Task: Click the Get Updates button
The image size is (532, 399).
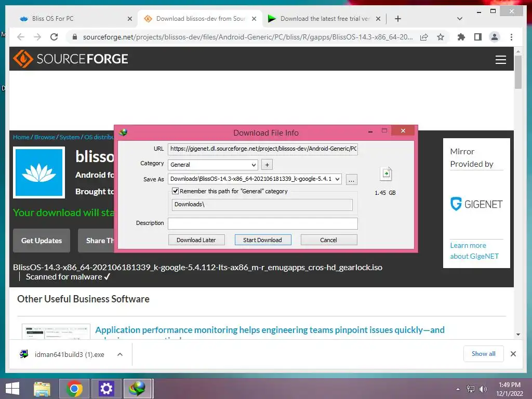Action: [42, 241]
